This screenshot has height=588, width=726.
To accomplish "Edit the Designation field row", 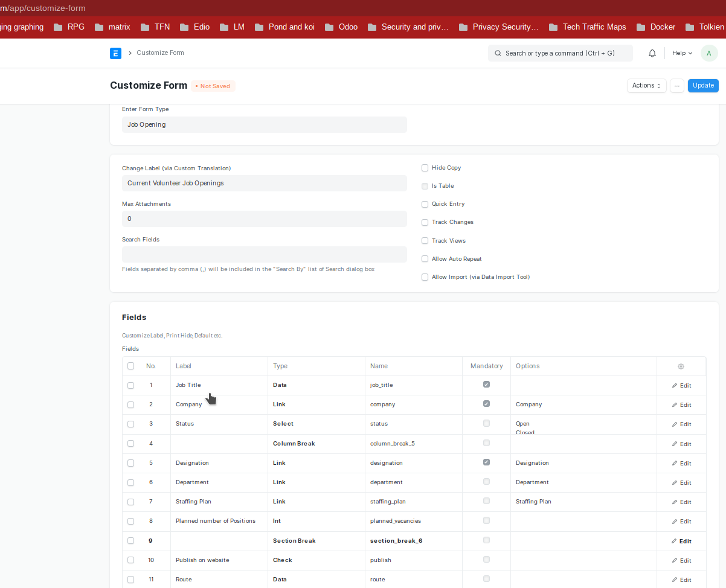I will coord(681,464).
